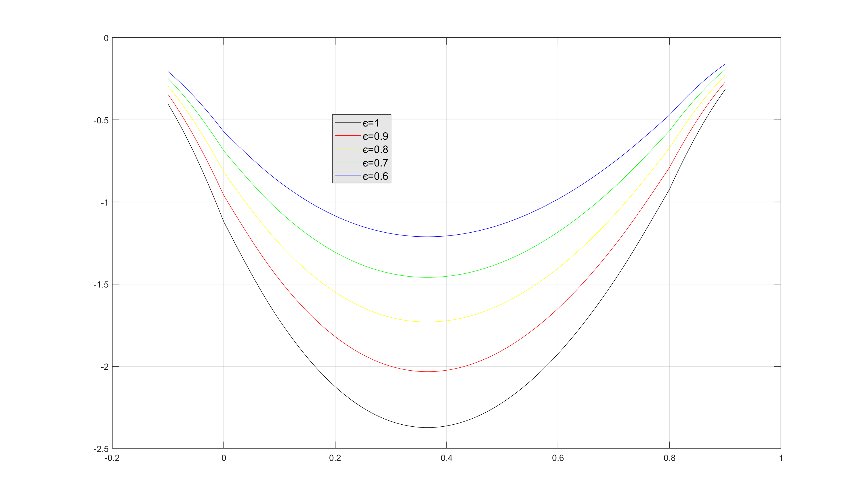The width and height of the screenshot is (863, 504).
Task: Select the blue line sample in legend
Action: tap(348, 176)
